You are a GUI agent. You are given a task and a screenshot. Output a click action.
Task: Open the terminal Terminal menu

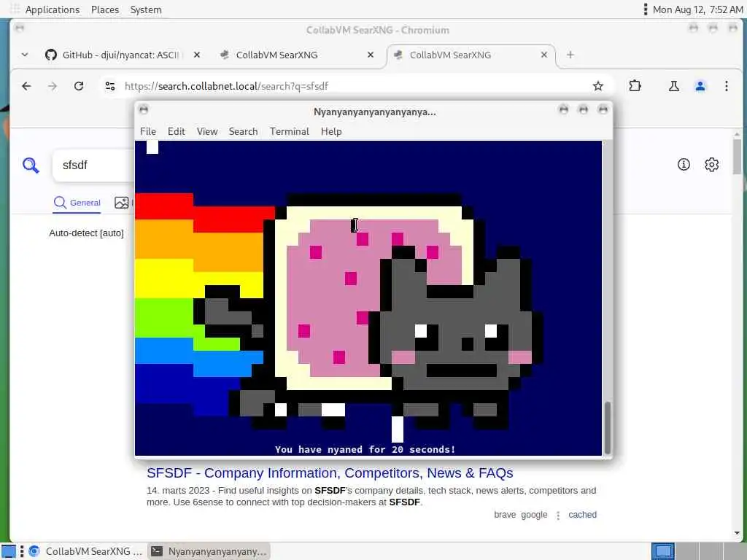289,131
